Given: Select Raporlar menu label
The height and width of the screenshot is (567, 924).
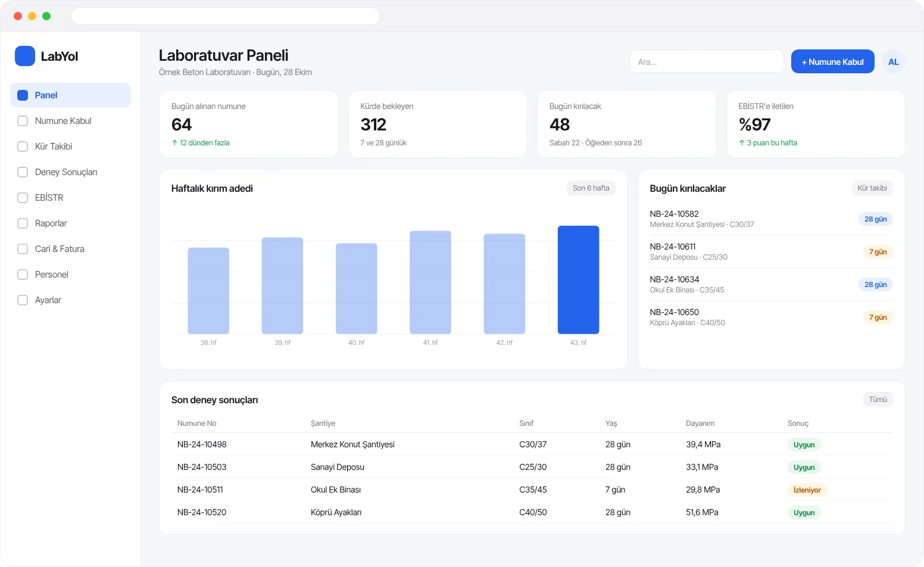Looking at the screenshot, I should coord(51,223).
